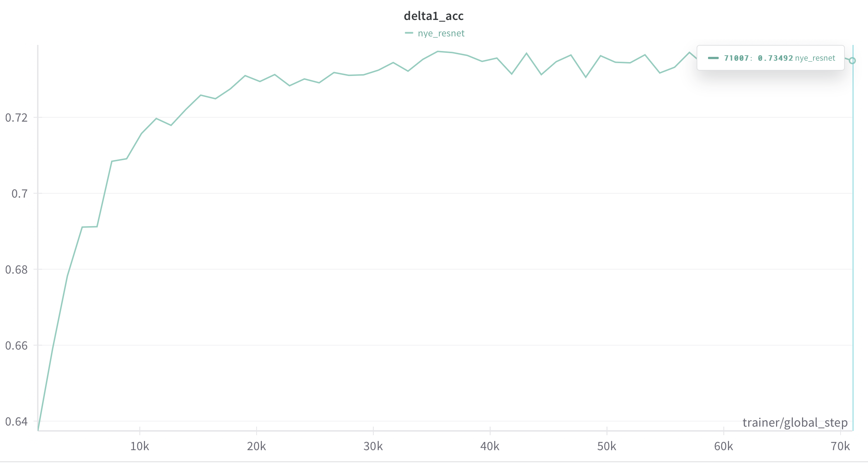Click the 71007 step value in tooltip
Viewport: 868px width, 463px height.
736,58
